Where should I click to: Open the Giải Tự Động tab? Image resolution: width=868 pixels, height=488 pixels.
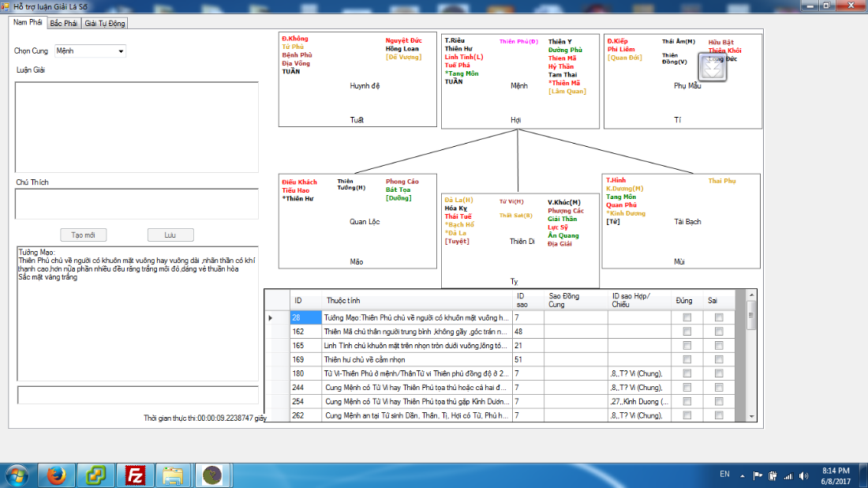[x=105, y=23]
